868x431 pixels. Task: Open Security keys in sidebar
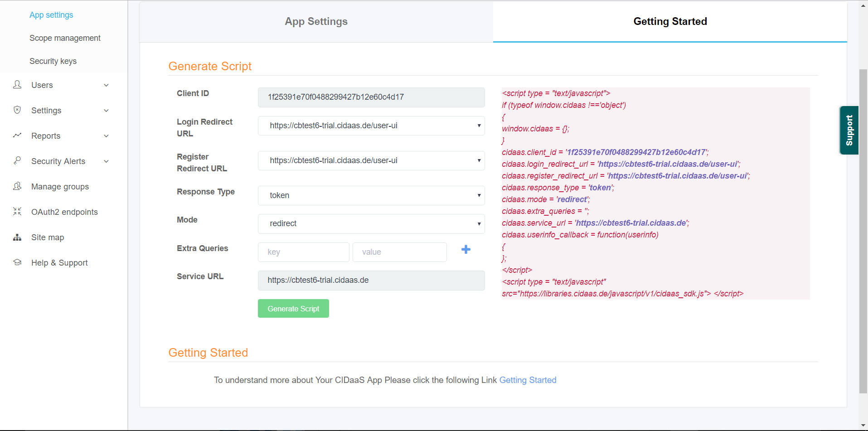(x=53, y=61)
